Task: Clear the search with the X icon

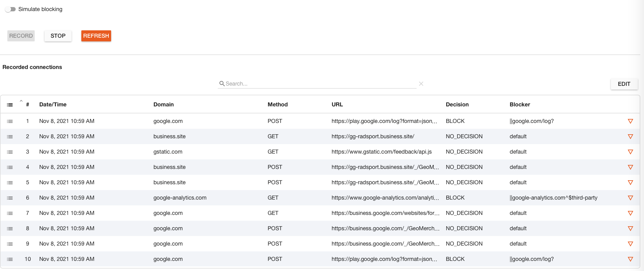Action: (421, 84)
